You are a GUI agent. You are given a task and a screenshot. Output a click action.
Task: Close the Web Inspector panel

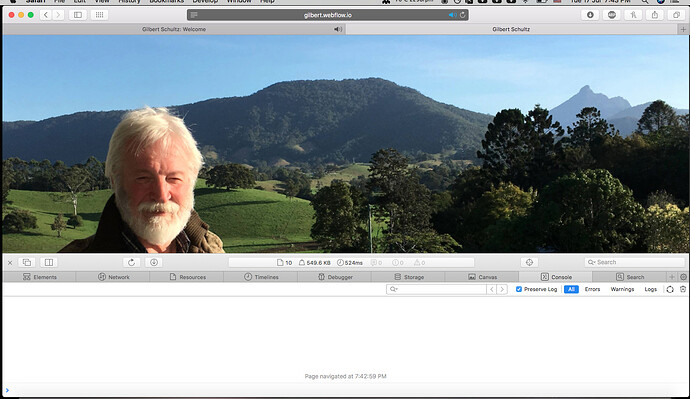tap(10, 263)
